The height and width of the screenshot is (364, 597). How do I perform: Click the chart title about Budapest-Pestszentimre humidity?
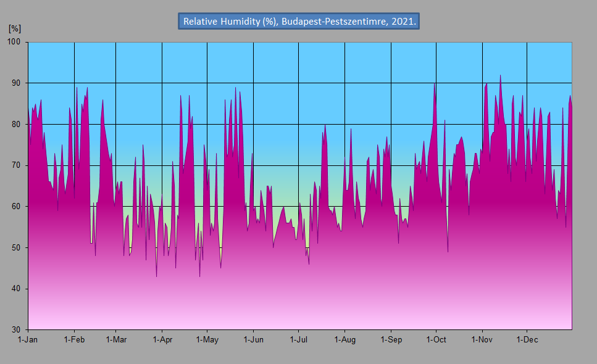(x=299, y=21)
